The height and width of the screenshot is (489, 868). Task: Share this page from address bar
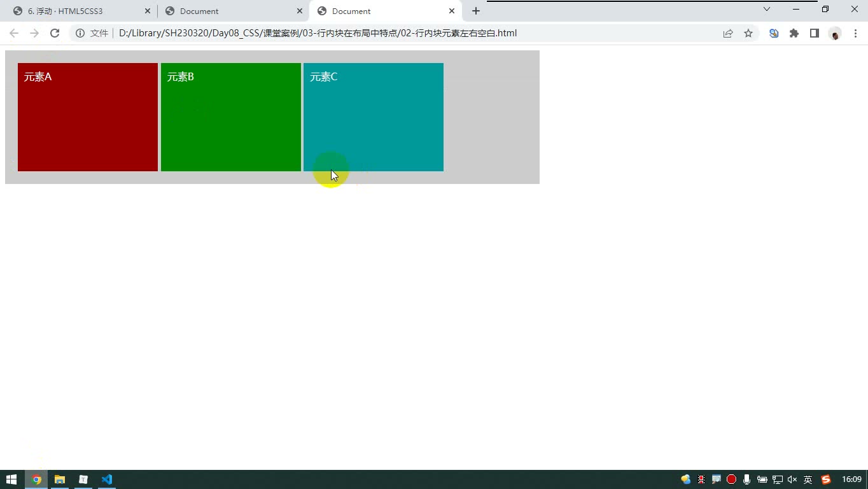tap(728, 33)
